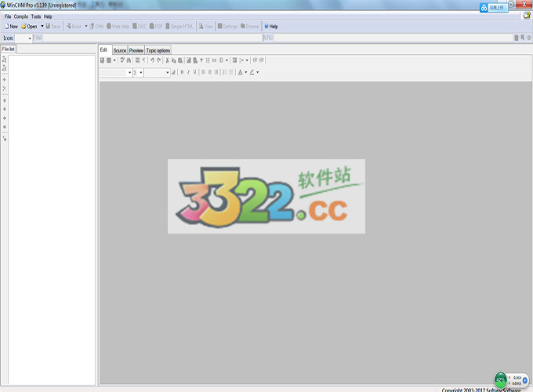Click the Build toolbar button
Image resolution: width=533 pixels, height=392 pixels.
point(74,26)
